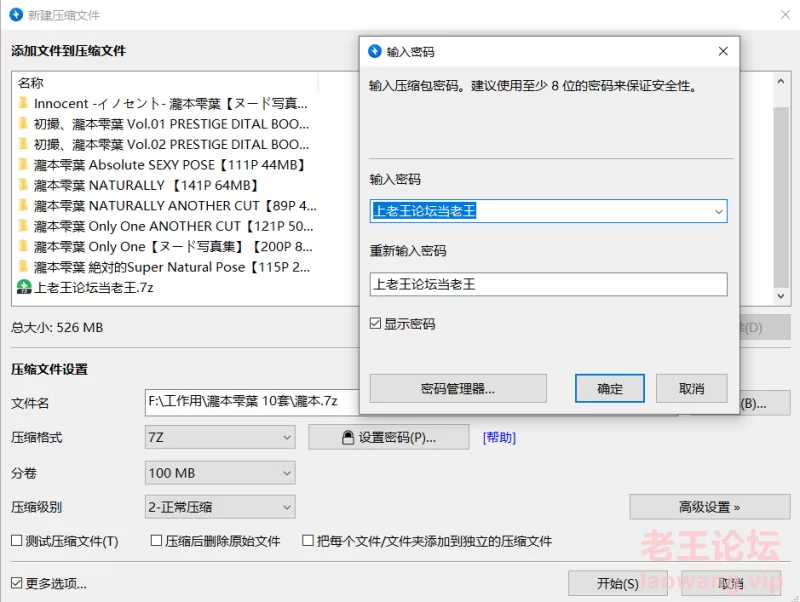Open the password history dropdown arrow
The image size is (800, 602).
[x=719, y=211]
